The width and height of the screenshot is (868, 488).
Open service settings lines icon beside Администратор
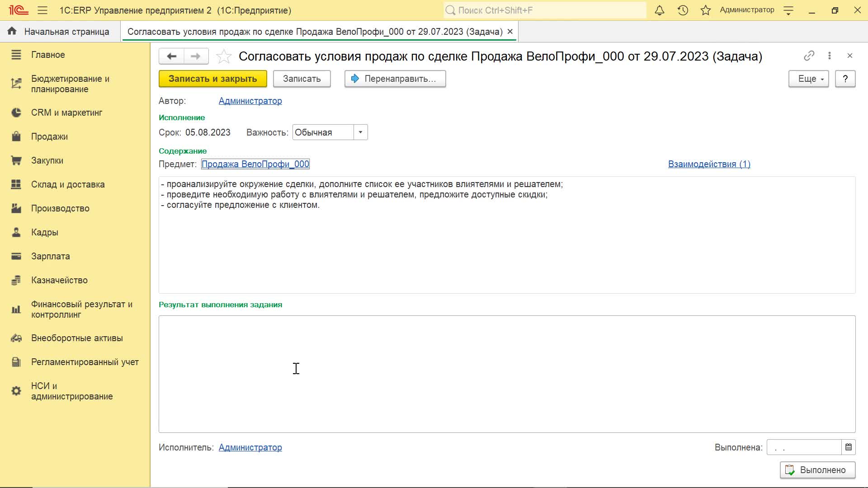click(x=788, y=10)
